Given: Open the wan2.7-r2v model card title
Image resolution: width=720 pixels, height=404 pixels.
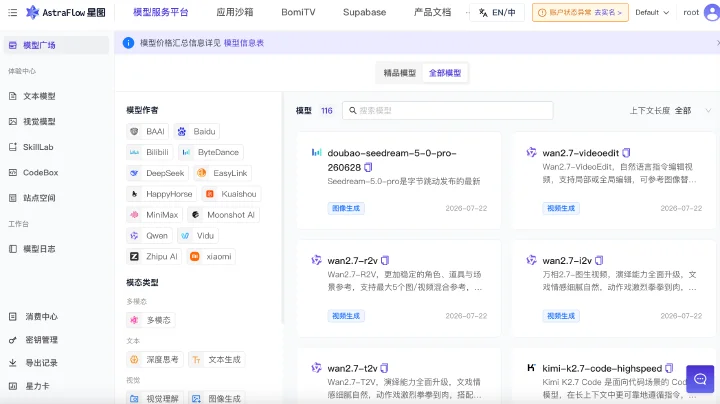Looking at the screenshot, I should click(x=352, y=261).
